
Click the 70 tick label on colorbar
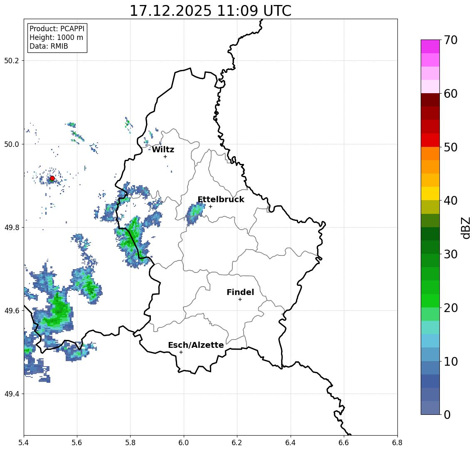pyautogui.click(x=450, y=40)
